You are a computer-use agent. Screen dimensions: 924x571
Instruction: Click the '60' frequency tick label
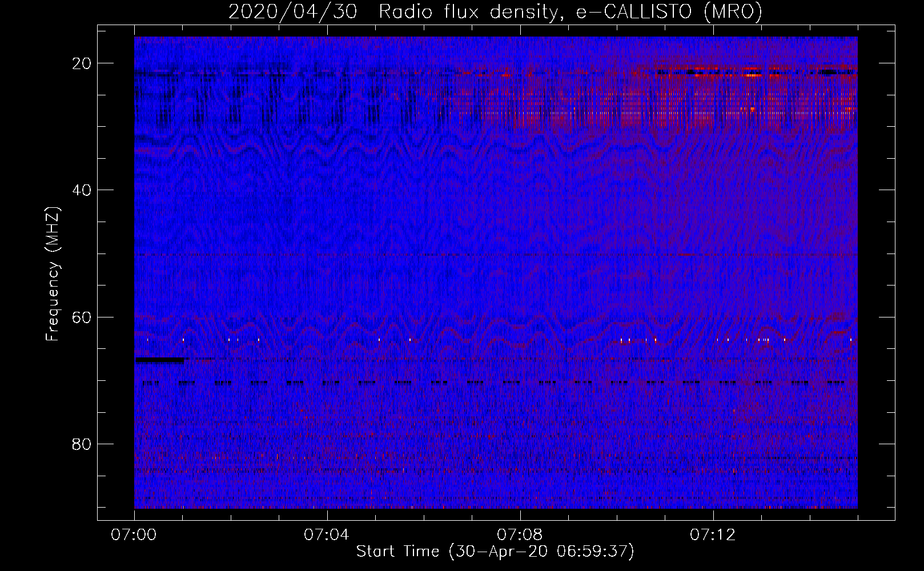tap(82, 317)
